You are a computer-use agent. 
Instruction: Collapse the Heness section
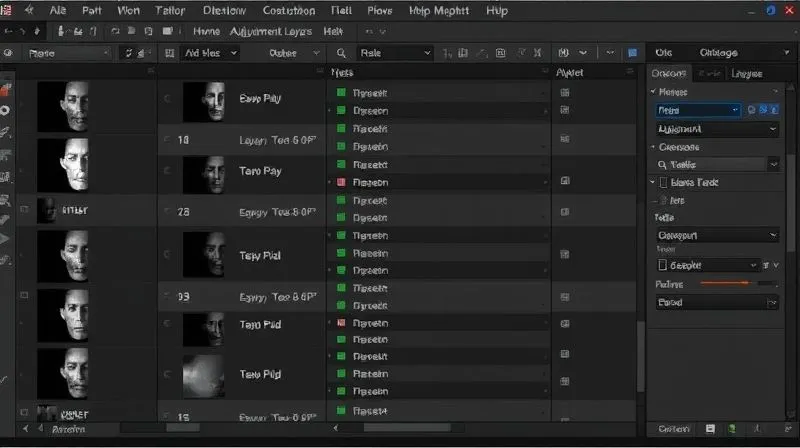[653, 92]
